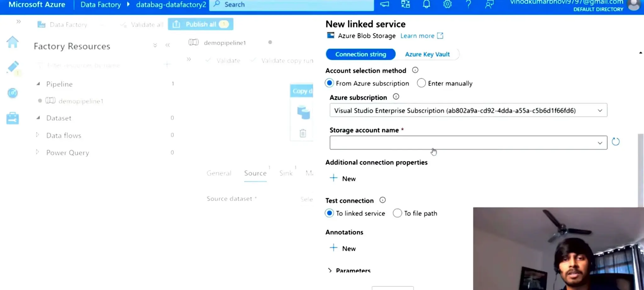Screen dimensions: 644x290
Task: Open the Directory and subscription filter icon
Action: [x=405, y=4]
